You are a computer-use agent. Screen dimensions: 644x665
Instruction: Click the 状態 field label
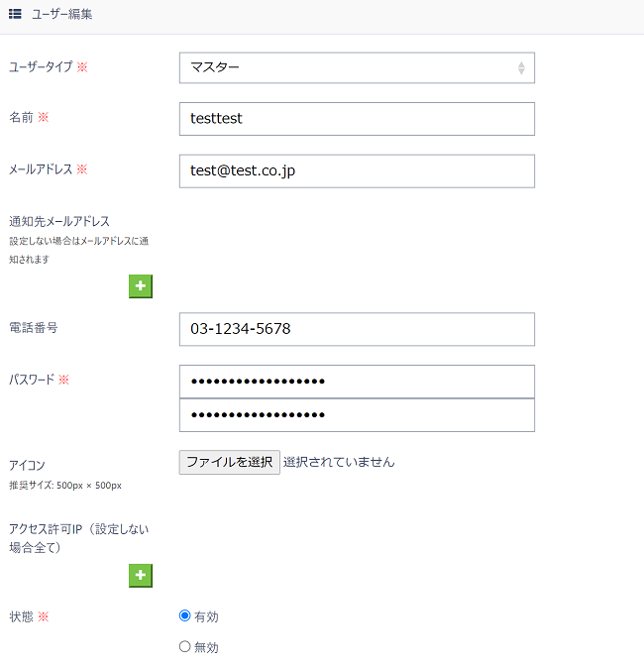tap(21, 616)
